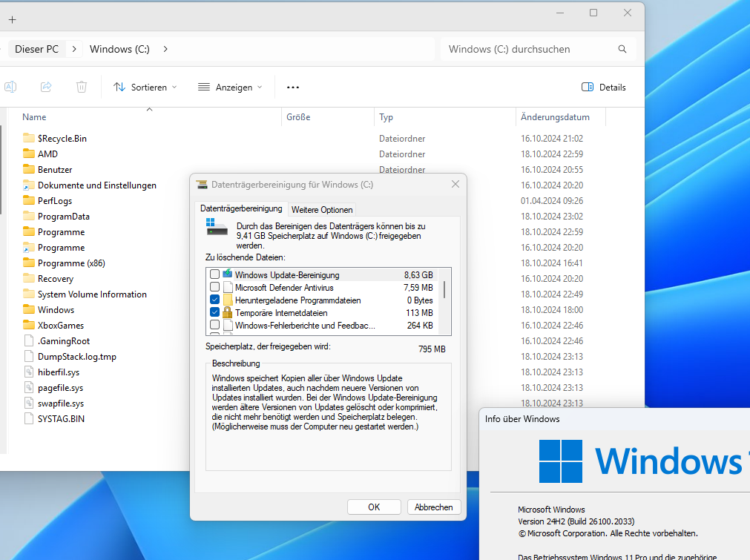
Task: Sort by Name column header
Action: coord(34,116)
